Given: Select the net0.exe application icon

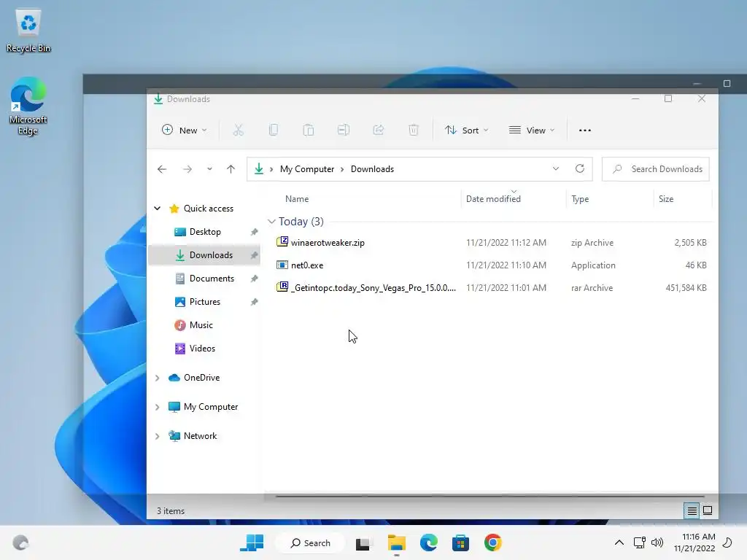Looking at the screenshot, I should tap(282, 265).
